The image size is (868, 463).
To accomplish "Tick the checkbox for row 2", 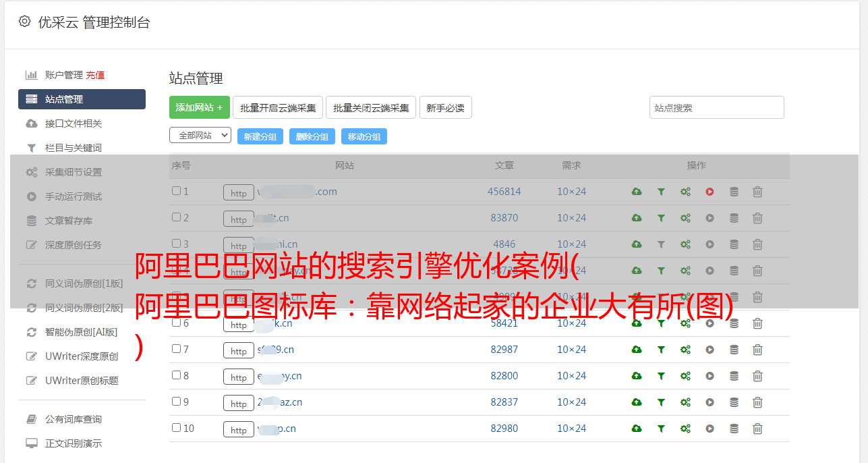I will (x=176, y=217).
